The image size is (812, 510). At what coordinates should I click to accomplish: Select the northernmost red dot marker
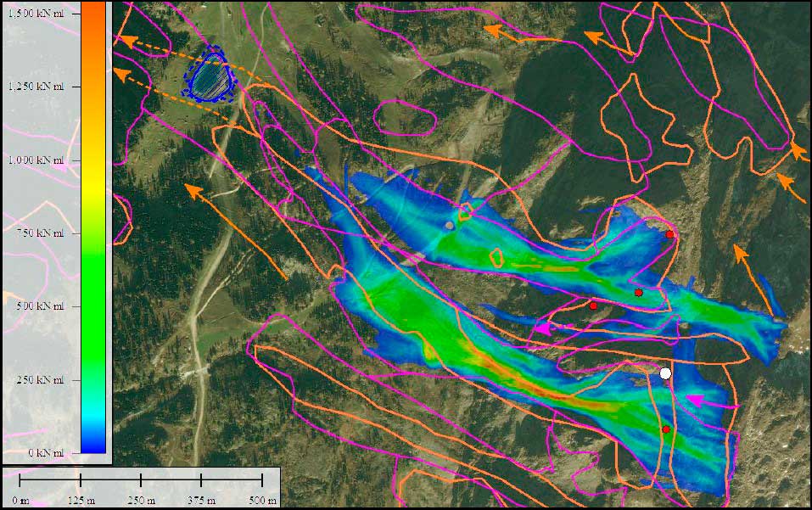pyautogui.click(x=669, y=234)
